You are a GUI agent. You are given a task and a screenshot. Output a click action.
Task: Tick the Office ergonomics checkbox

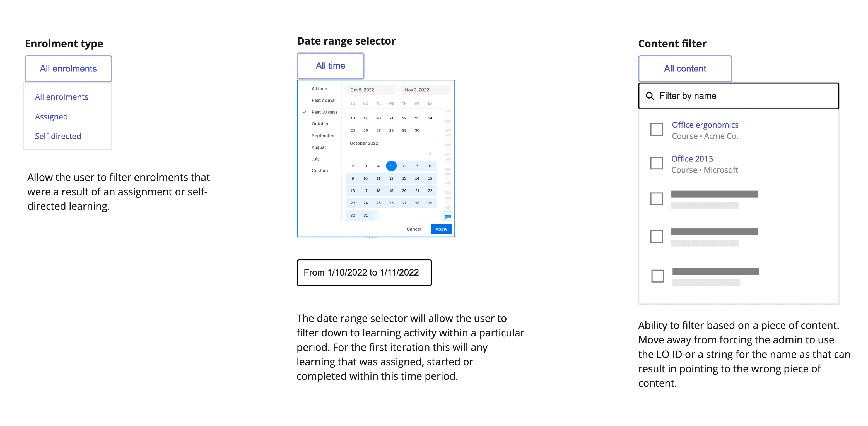(656, 130)
